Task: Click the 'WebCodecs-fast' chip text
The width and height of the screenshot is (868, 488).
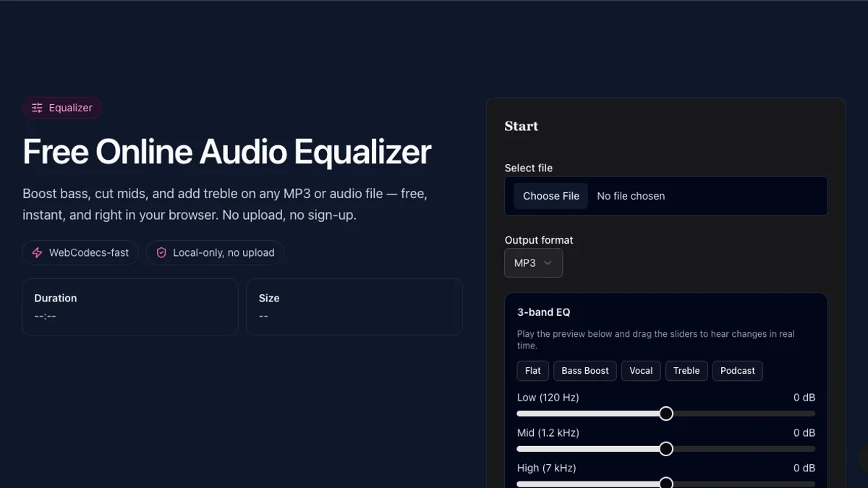Action: tap(89, 253)
